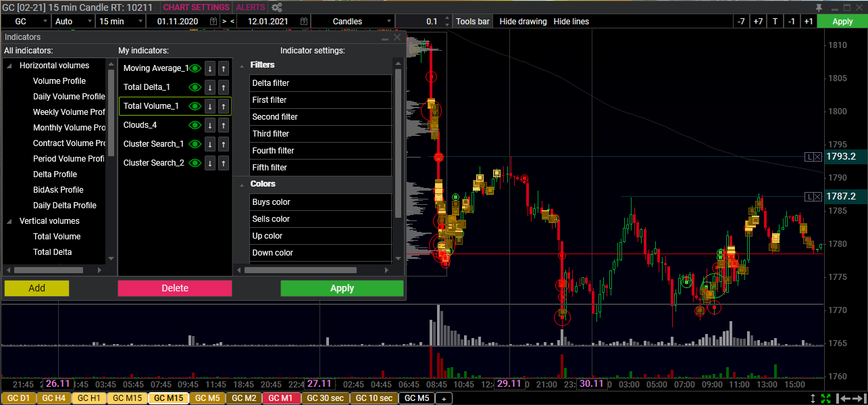Open CHART SETTINGS menu
868x405 pixels.
point(197,7)
